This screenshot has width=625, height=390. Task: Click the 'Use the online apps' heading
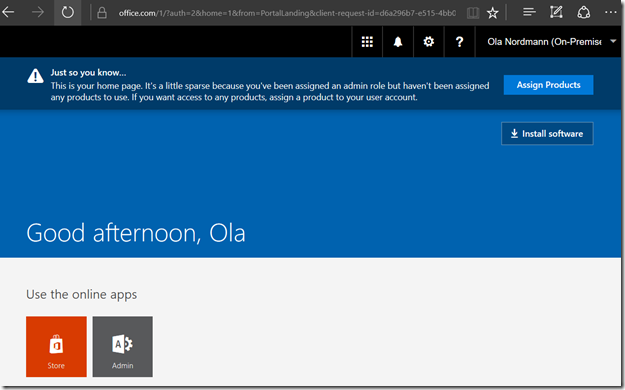pos(82,294)
